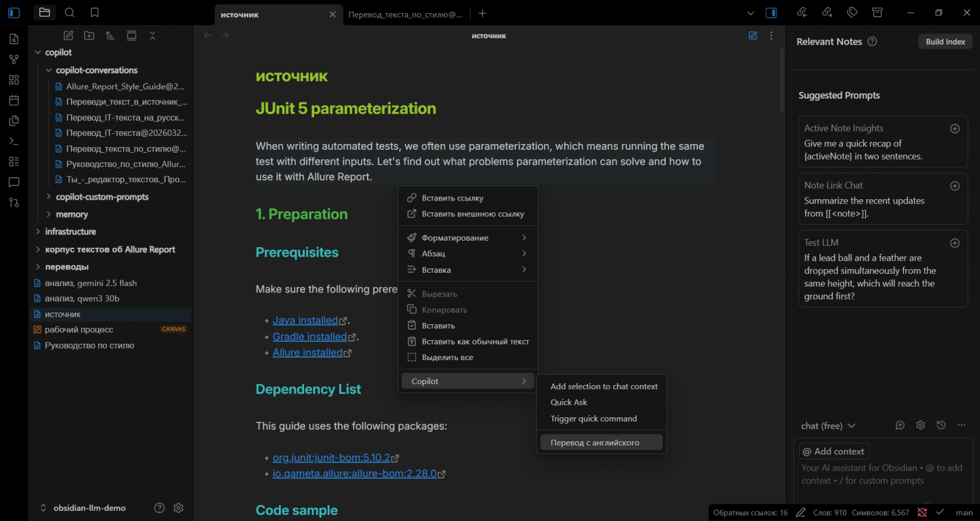Open graph view from the ribbon
Viewport: 980px width, 521px height.
click(x=14, y=60)
